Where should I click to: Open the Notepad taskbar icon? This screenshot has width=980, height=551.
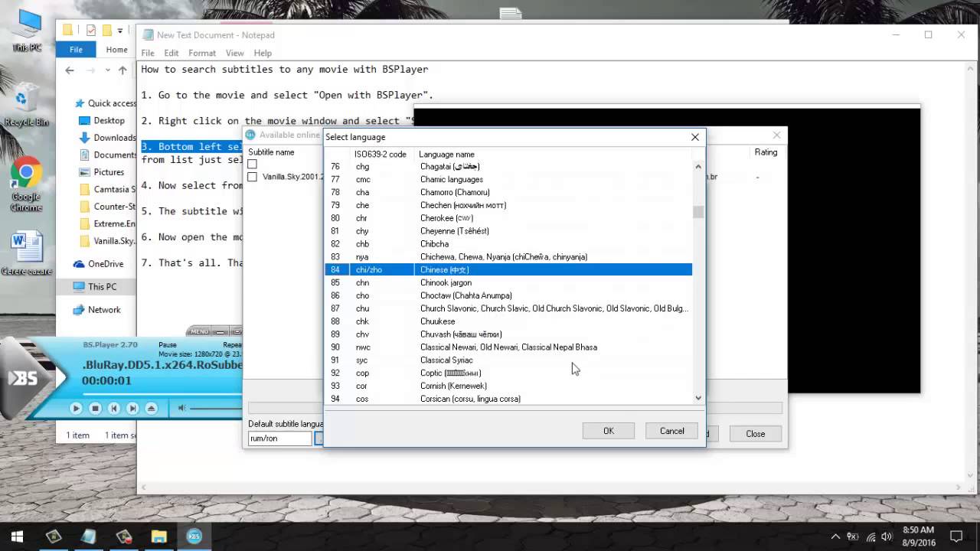click(x=88, y=536)
